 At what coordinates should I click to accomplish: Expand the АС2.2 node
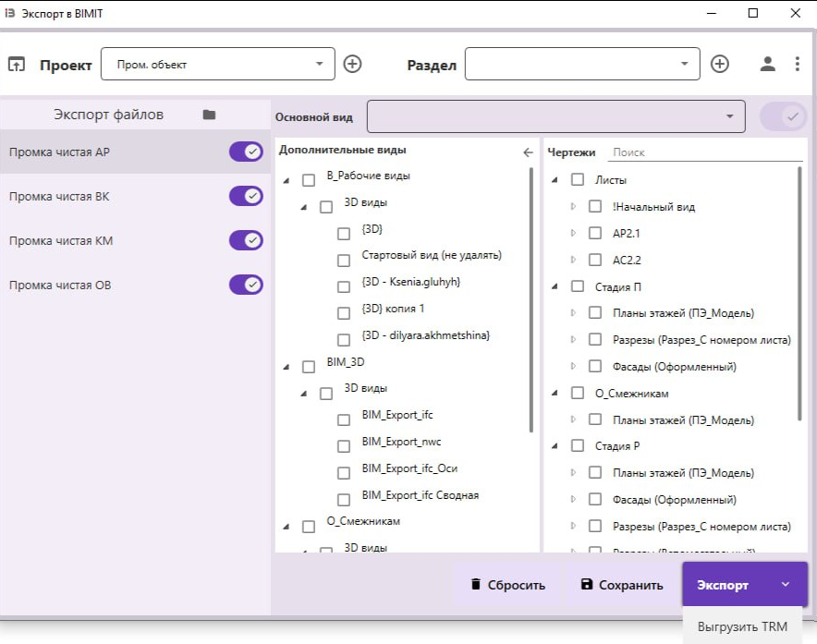click(573, 260)
